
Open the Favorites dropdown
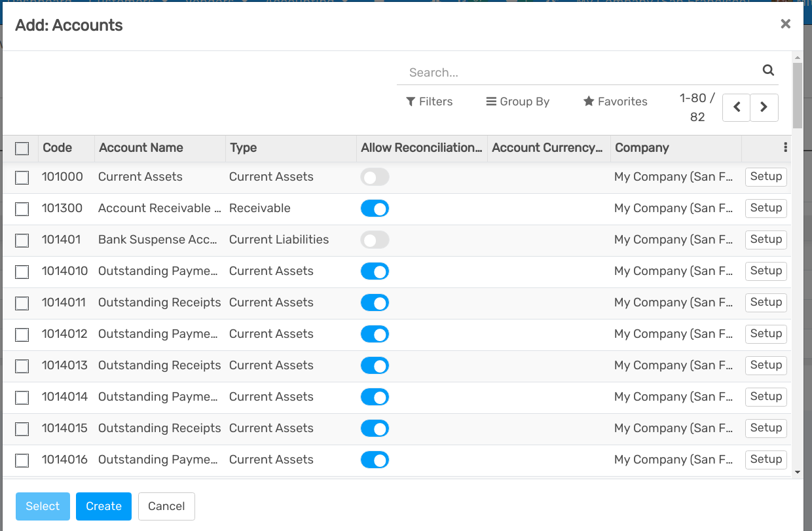click(615, 101)
